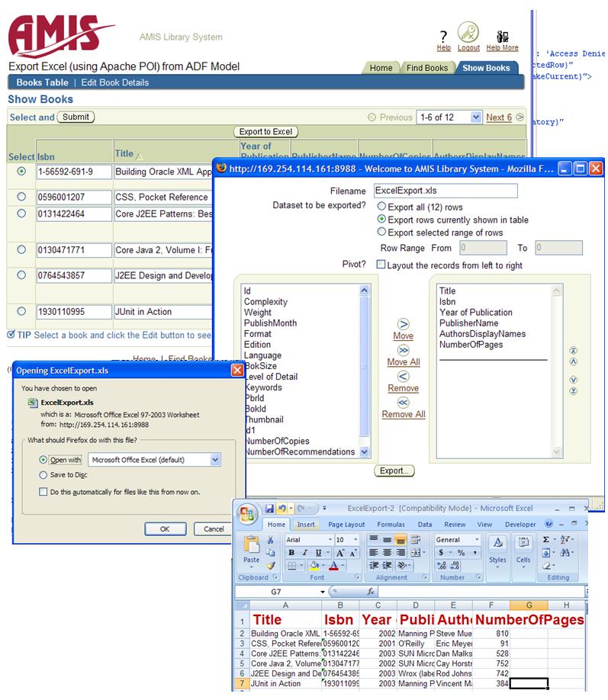The height and width of the screenshot is (700, 608).
Task: Select radio button for ISBN 0596001207 row
Action: click(x=21, y=197)
